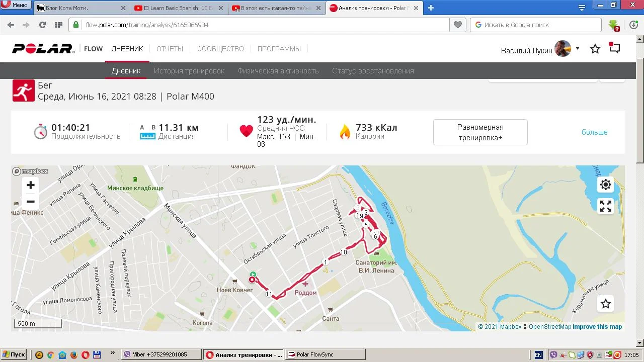Zoom out the map with minus button

click(31, 202)
